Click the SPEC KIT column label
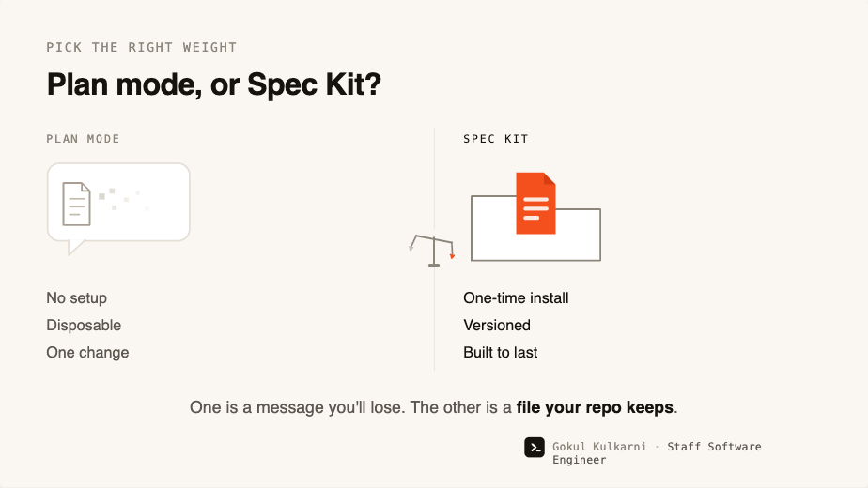Screen dimensions: 868x488 495,139
